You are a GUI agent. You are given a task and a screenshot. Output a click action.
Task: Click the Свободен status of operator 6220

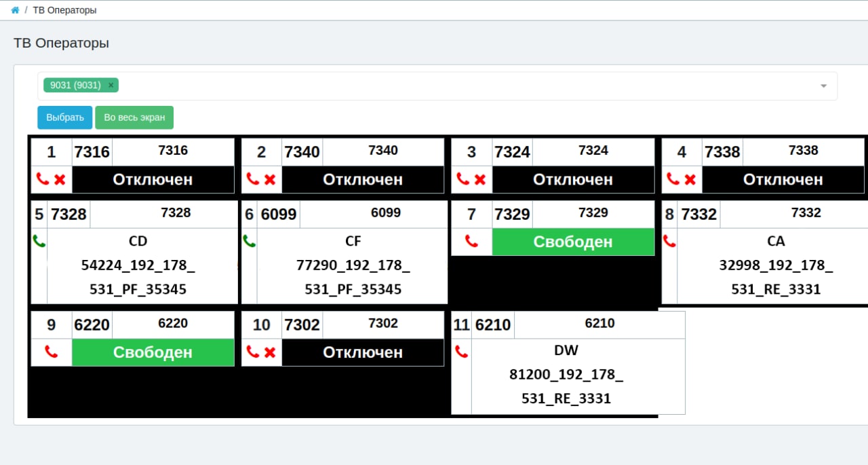[153, 352]
